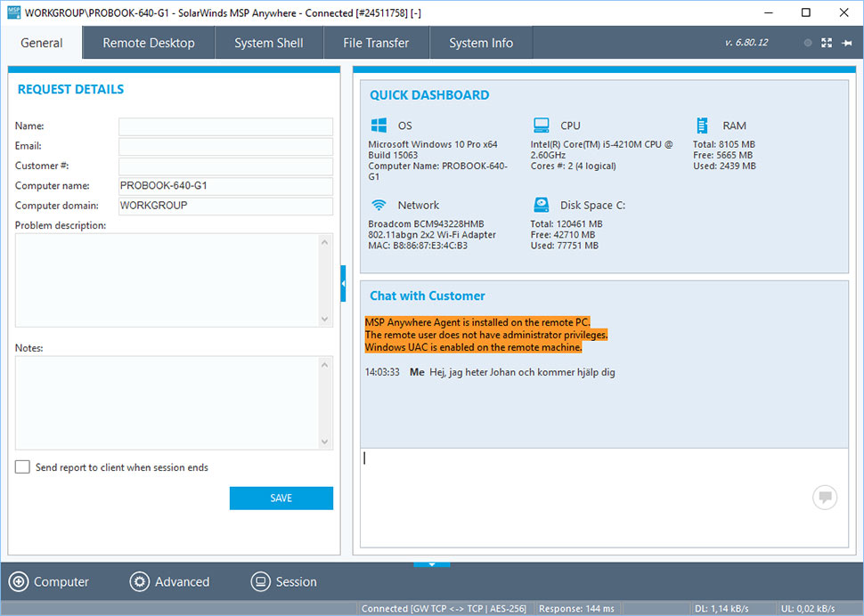
Task: Collapse the Request Details panel with the side arrow
Action: (x=343, y=283)
